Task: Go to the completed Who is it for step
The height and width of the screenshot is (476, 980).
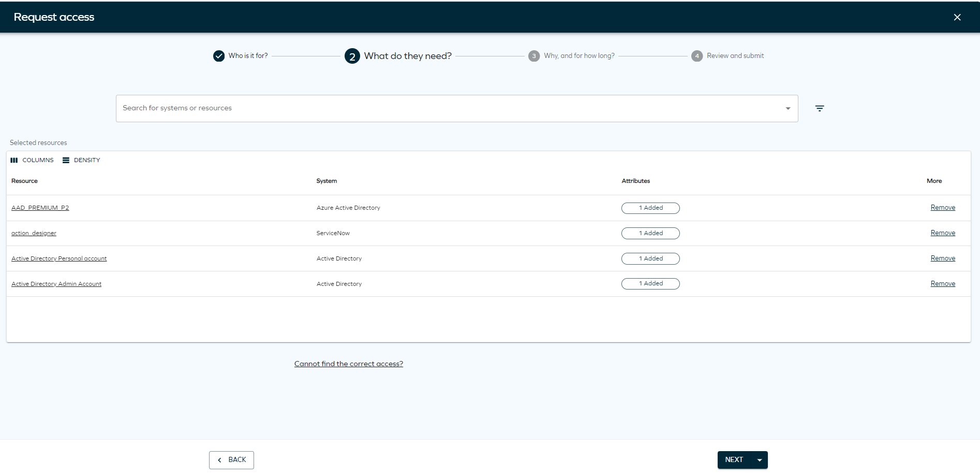Action: coord(241,55)
